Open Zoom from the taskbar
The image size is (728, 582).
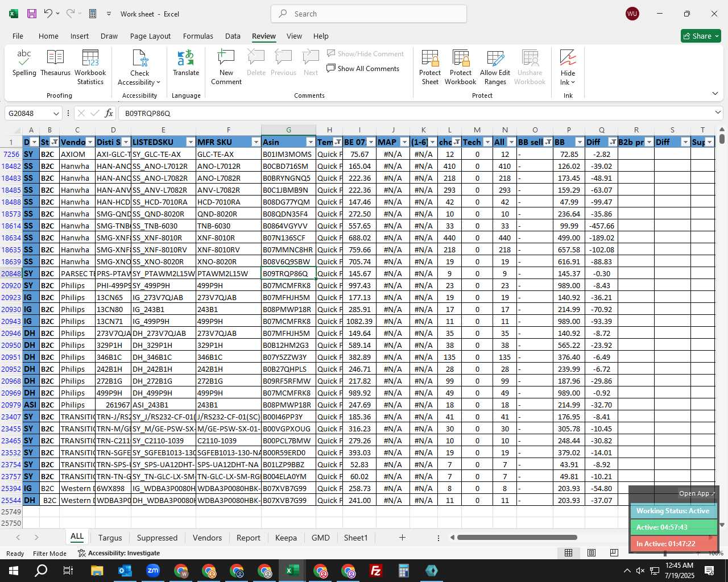tap(153, 571)
